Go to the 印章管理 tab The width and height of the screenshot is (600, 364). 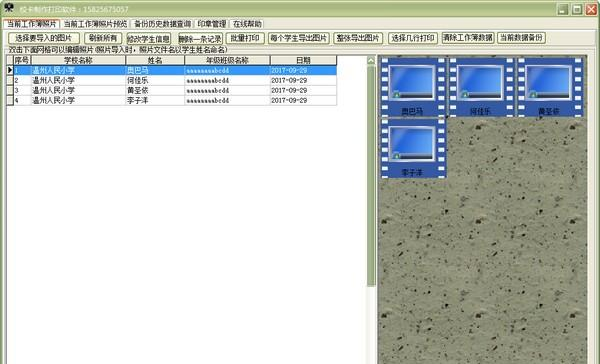coord(212,24)
